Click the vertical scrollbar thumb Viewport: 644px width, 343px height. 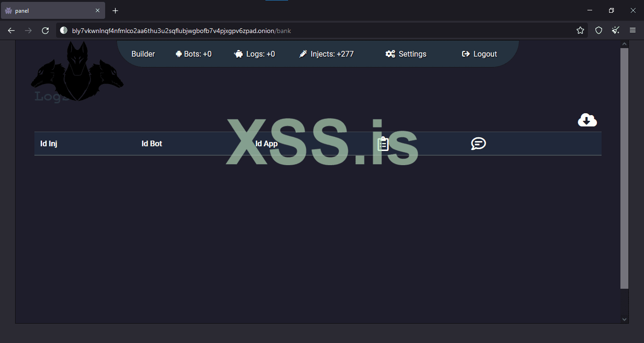pos(625,168)
